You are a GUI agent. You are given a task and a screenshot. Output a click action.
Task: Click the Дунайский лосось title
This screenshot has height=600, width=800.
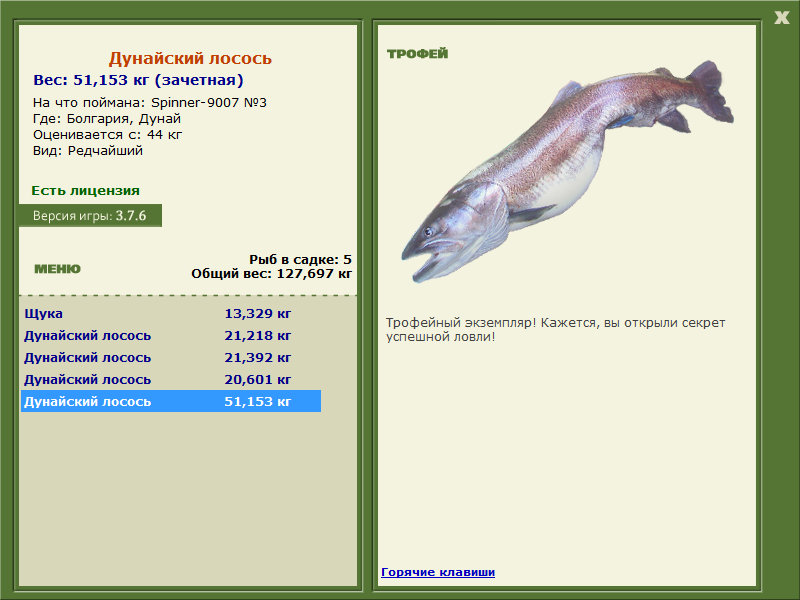(190, 58)
